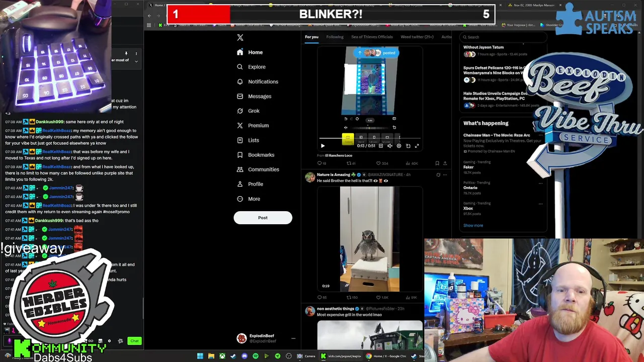The height and width of the screenshot is (362, 644).
Task: View analytics of post with 40K views
Action: (412, 163)
